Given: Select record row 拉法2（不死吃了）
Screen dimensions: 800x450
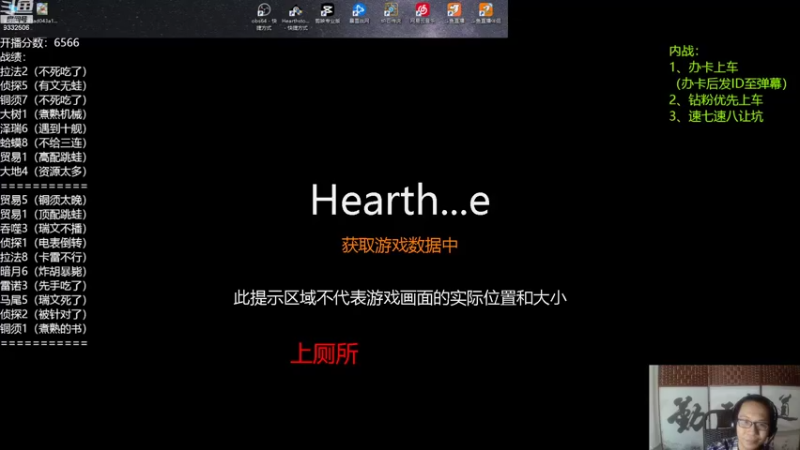Looking at the screenshot, I should point(44,71).
